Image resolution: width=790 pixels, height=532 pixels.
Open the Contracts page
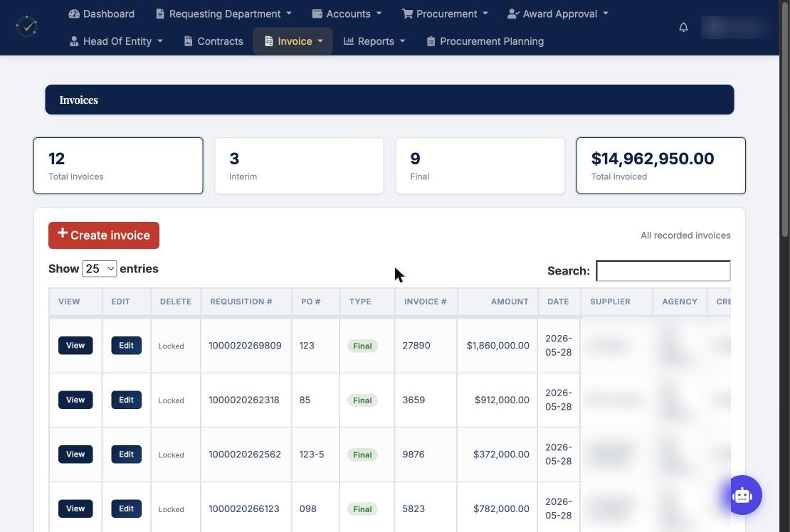tap(214, 41)
